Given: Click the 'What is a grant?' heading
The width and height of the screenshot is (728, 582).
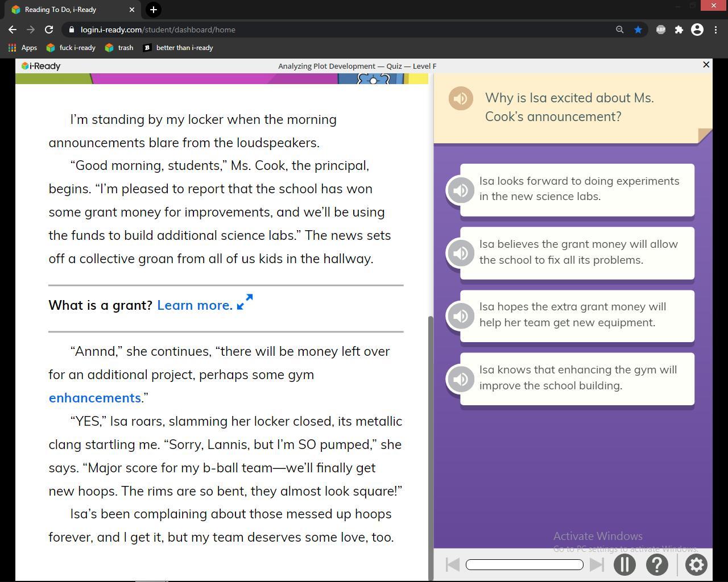Looking at the screenshot, I should tap(101, 305).
